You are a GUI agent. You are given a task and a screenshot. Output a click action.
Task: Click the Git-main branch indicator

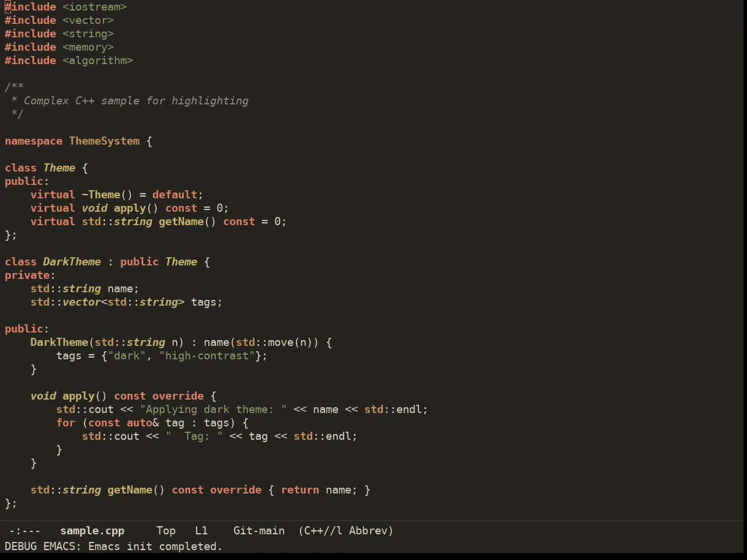259,531
